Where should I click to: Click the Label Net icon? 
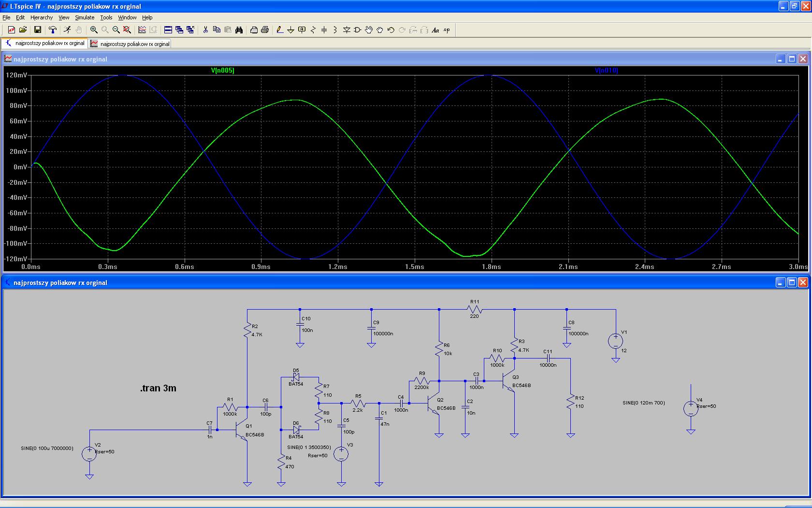tap(302, 30)
